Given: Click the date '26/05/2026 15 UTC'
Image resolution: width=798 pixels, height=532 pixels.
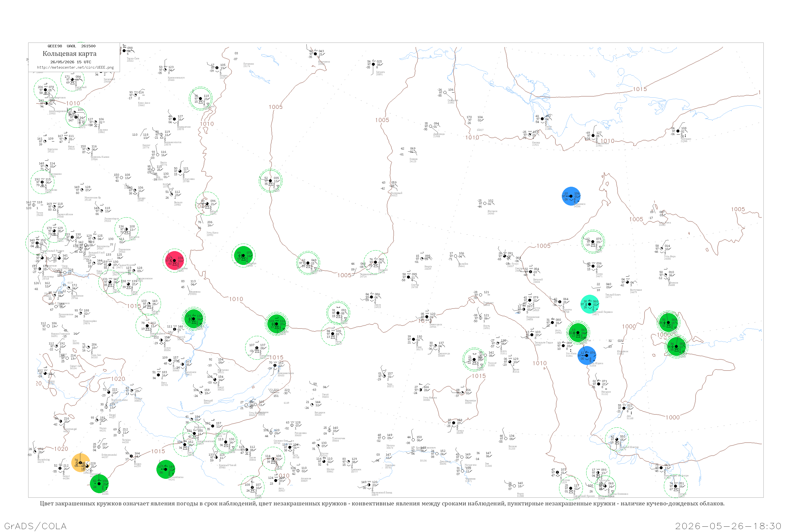Looking at the screenshot, I should [x=70, y=62].
